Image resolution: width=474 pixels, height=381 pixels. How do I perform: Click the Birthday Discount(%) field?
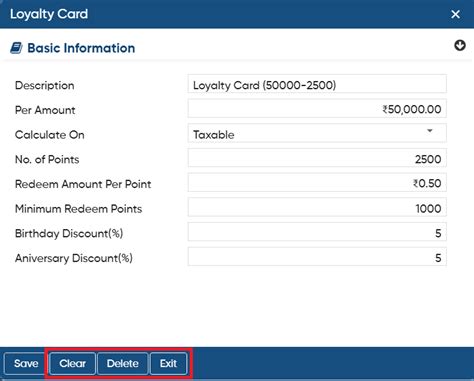[x=317, y=232]
